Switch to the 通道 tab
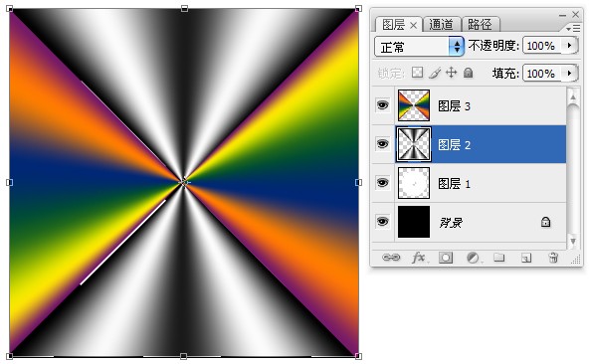 [441, 25]
